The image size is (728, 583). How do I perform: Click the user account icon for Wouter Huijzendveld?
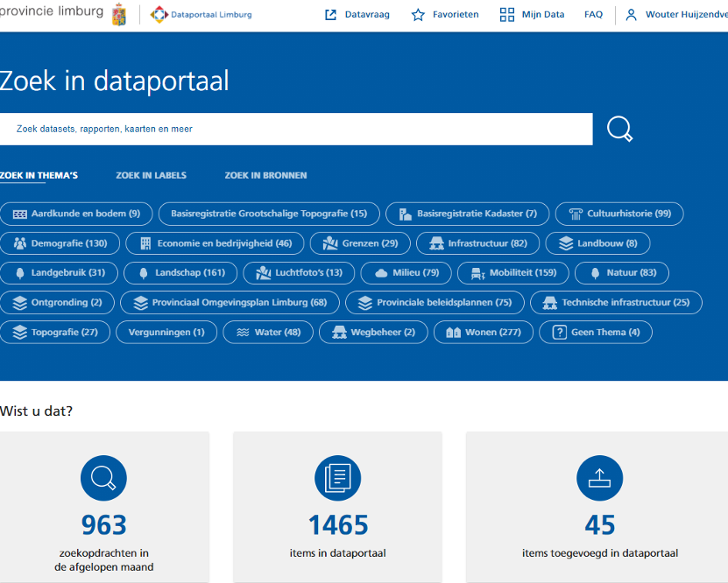point(632,14)
